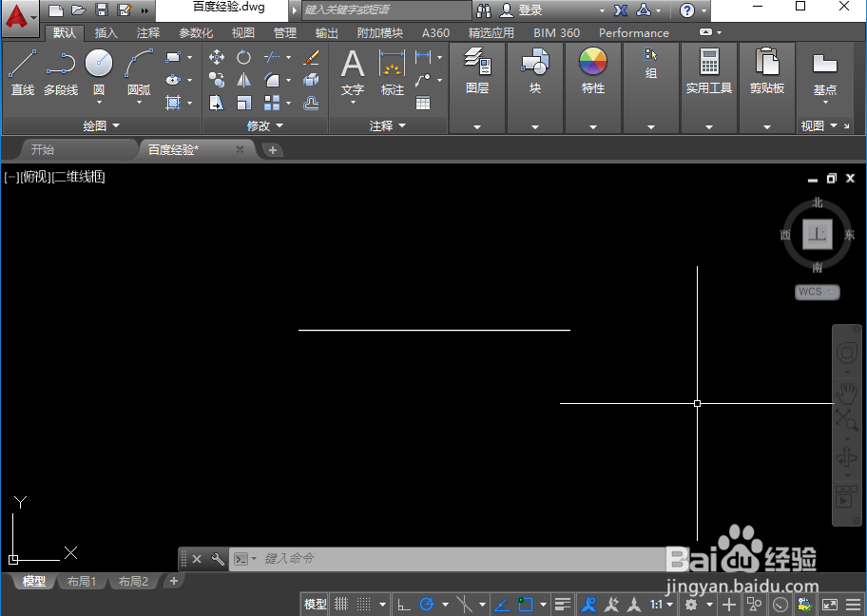Screen dimensions: 867x616
Task: Open the Properties (特性) color wheel panel
Action: (593, 70)
